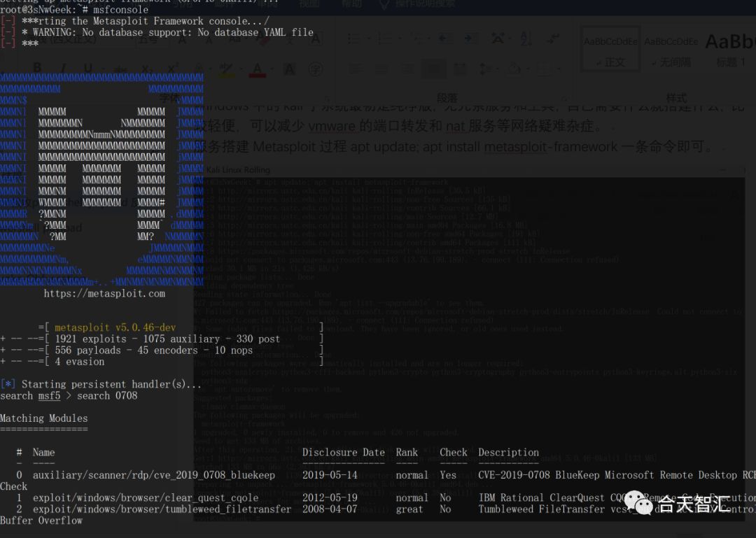Apply yellow text highlight color
This screenshot has width=756, height=538.
pyautogui.click(x=225, y=70)
